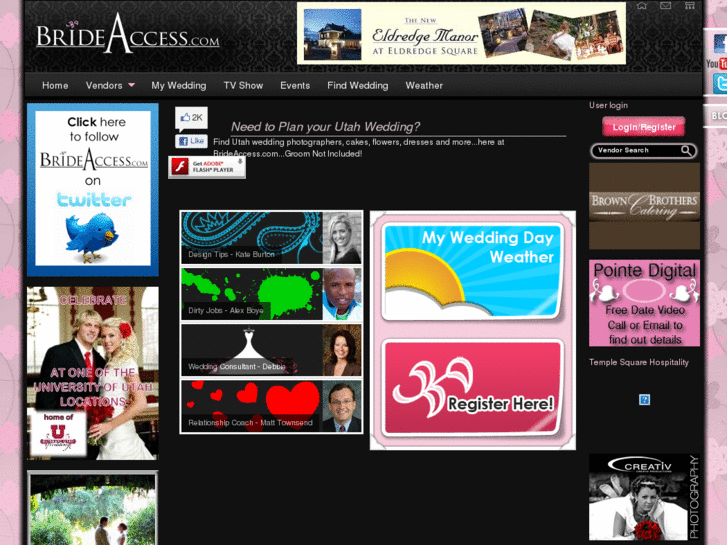The height and width of the screenshot is (545, 727).
Task: Click the Vendor Search magnifier icon
Action: [686, 150]
